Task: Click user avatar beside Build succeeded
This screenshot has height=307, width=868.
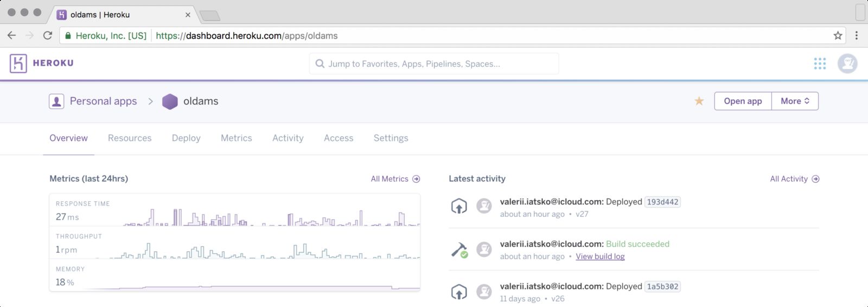Action: (x=484, y=249)
